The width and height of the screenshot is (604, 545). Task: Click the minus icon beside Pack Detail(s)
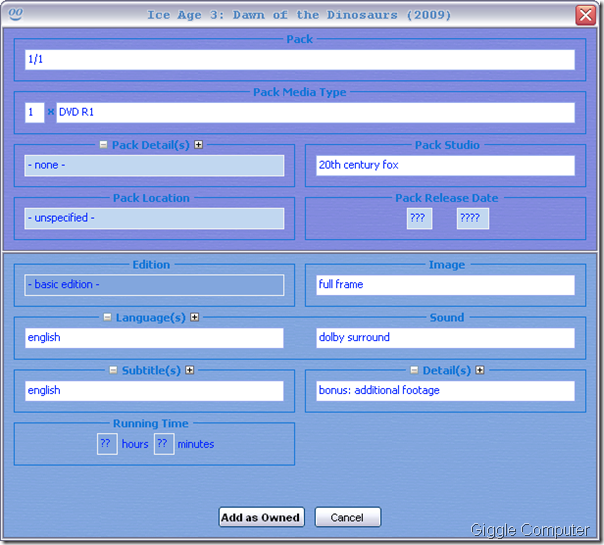coord(103,145)
